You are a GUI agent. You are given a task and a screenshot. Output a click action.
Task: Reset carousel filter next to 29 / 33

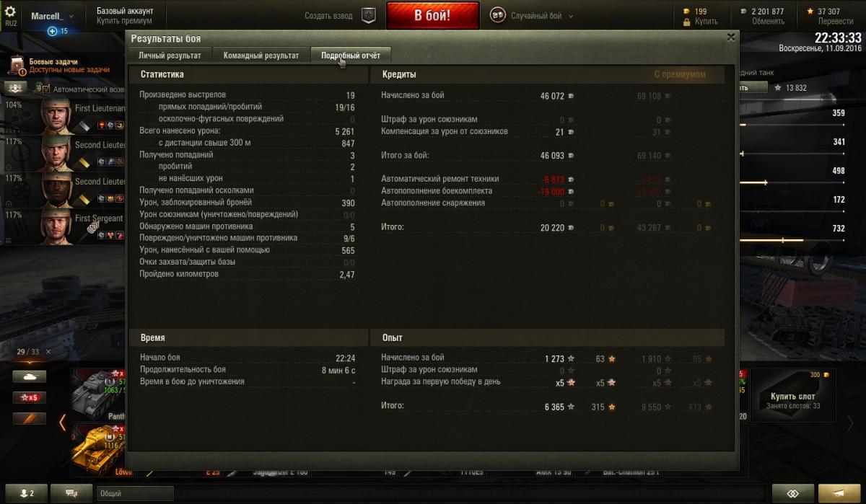tap(48, 352)
